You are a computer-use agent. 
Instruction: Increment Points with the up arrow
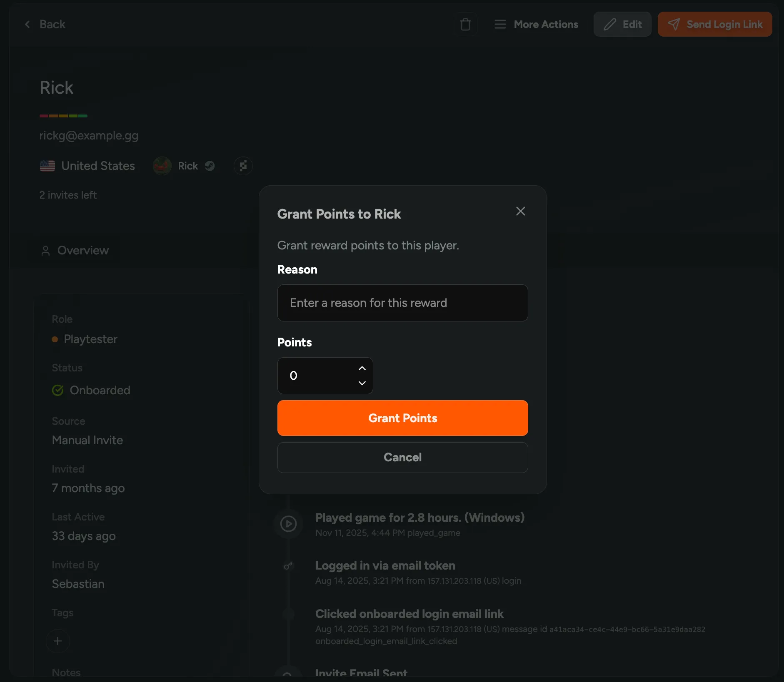tap(362, 368)
